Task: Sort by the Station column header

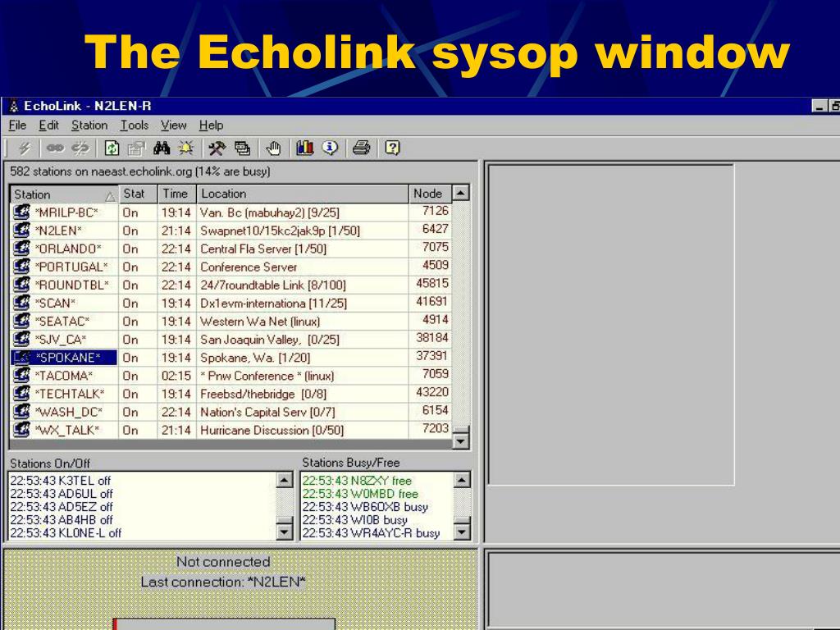Action: [64, 194]
